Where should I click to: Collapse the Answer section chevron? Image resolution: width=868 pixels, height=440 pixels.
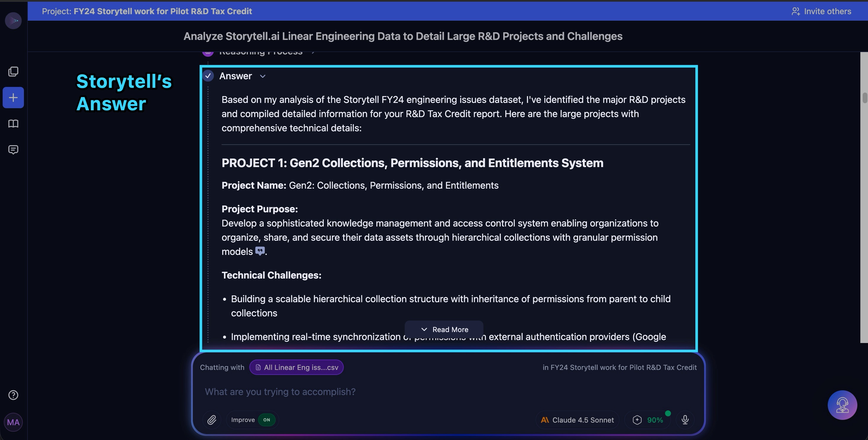pyautogui.click(x=263, y=77)
